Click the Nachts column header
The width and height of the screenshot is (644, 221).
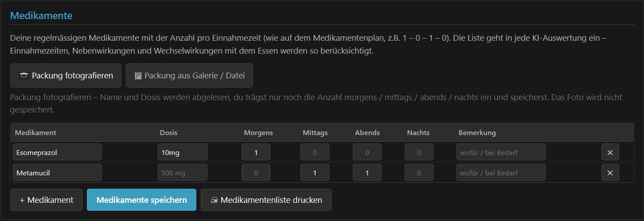(418, 132)
